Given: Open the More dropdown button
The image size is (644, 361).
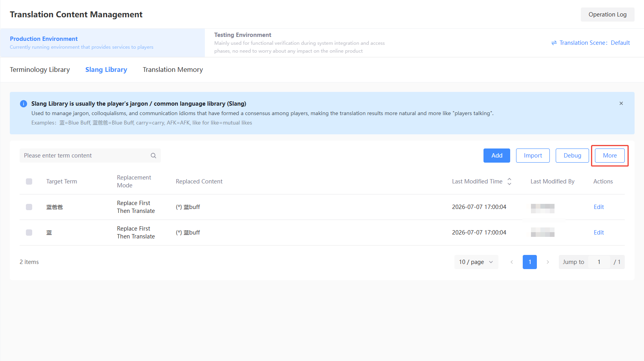Looking at the screenshot, I should (610, 156).
